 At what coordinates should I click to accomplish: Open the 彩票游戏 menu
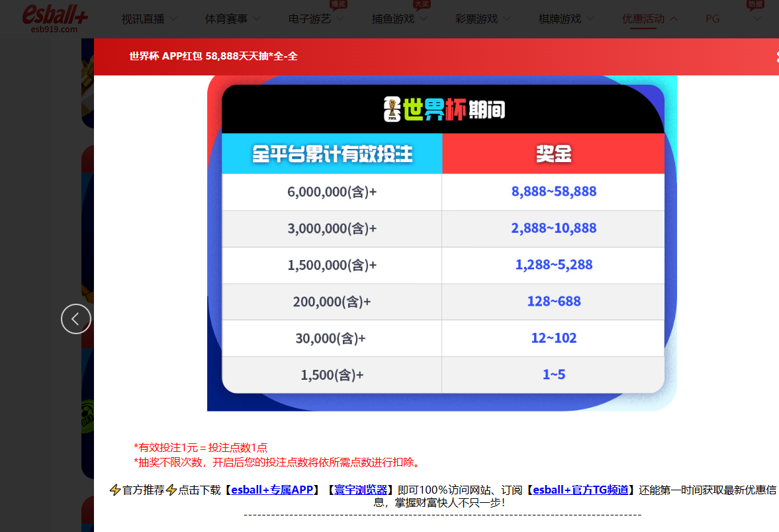tap(477, 19)
